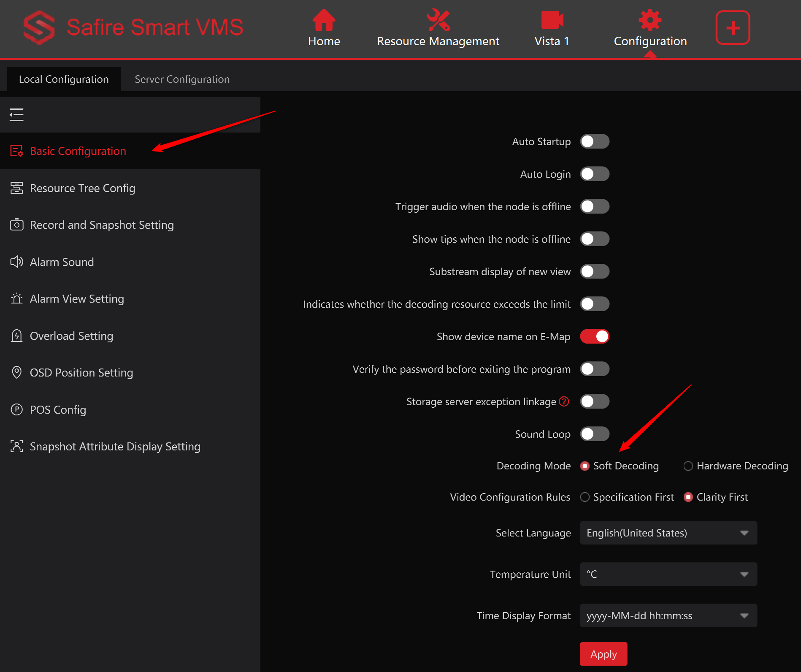This screenshot has height=672, width=801.
Task: Open OSD Position Setting menu text
Action: click(81, 373)
